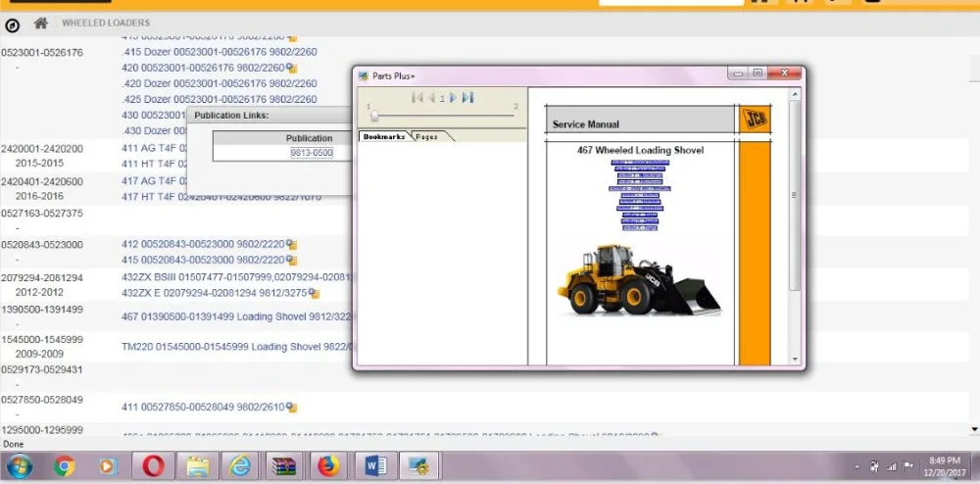The image size is (980, 484).
Task: Click the vertical scrollbar thumb in manual viewer
Action: [795, 195]
